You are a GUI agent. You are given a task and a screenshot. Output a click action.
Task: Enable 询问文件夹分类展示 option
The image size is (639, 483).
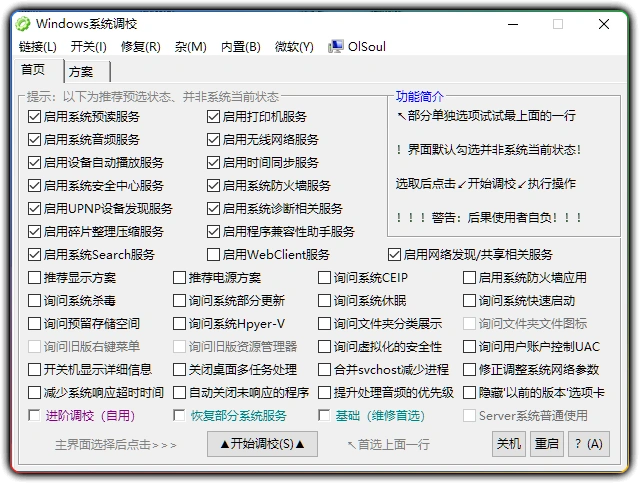tap(324, 324)
